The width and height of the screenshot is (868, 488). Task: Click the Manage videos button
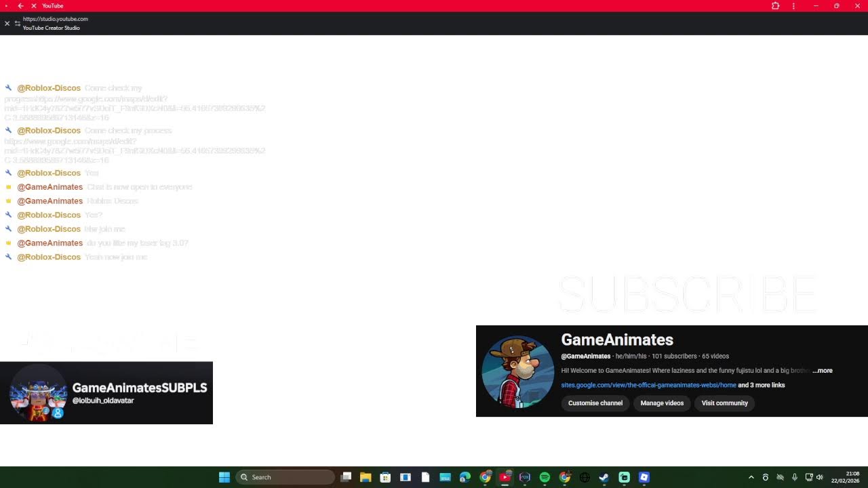coord(662,403)
